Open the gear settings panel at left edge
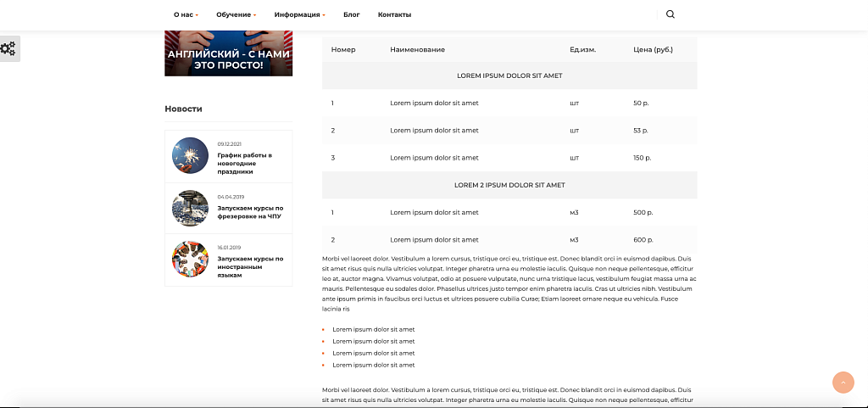The image size is (868, 408). coord(8,48)
